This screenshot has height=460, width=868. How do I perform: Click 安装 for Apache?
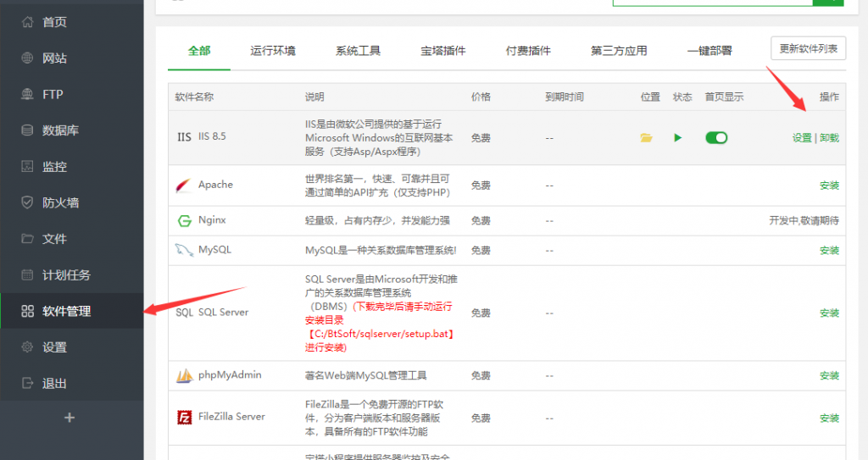click(829, 186)
